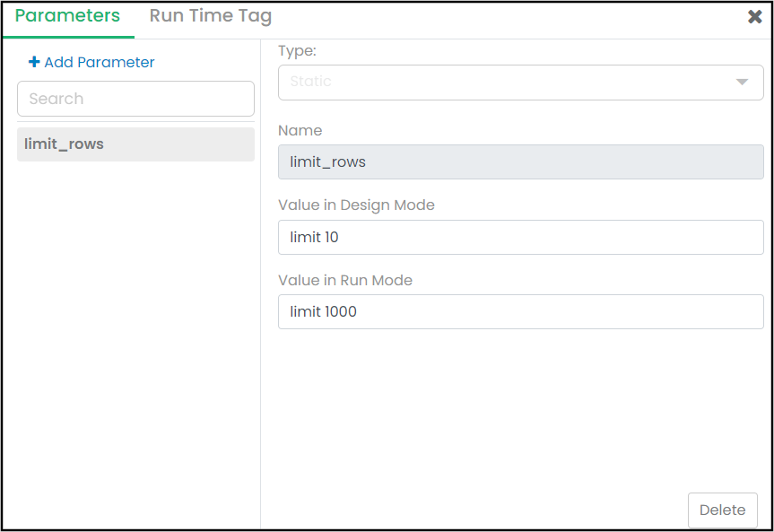Click the blank space below Run Mode field
The width and height of the screenshot is (774, 532).
[x=520, y=404]
